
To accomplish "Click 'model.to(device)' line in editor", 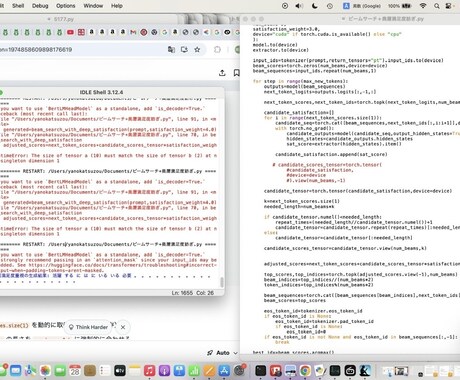I will tap(275, 45).
